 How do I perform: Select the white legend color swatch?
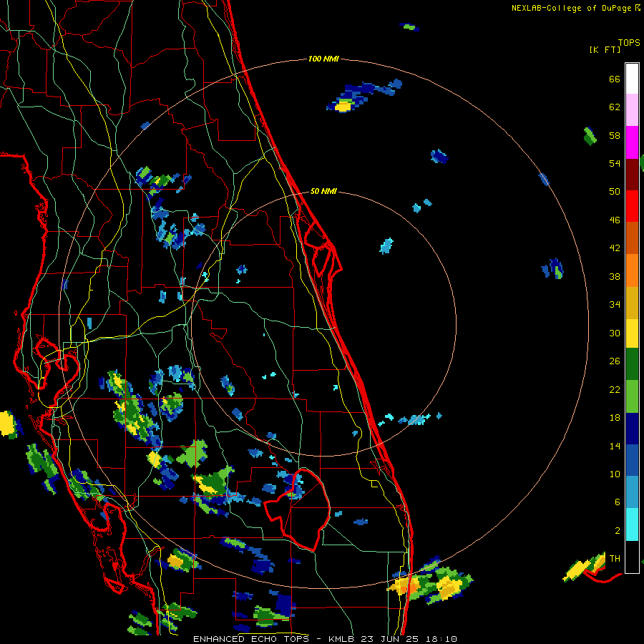click(632, 79)
